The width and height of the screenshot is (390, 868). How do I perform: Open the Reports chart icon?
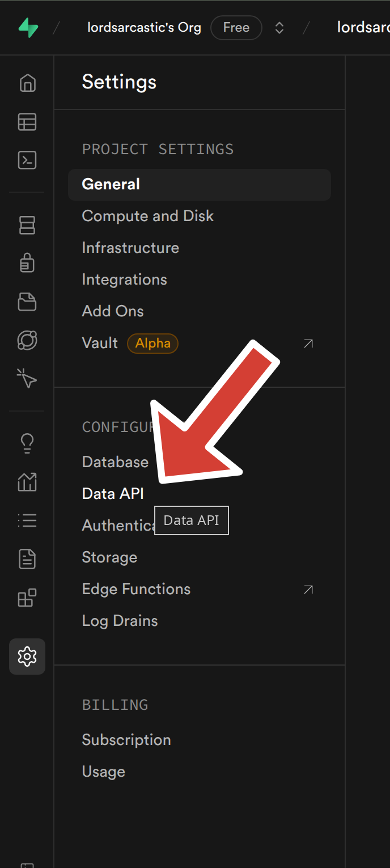pos(27,482)
